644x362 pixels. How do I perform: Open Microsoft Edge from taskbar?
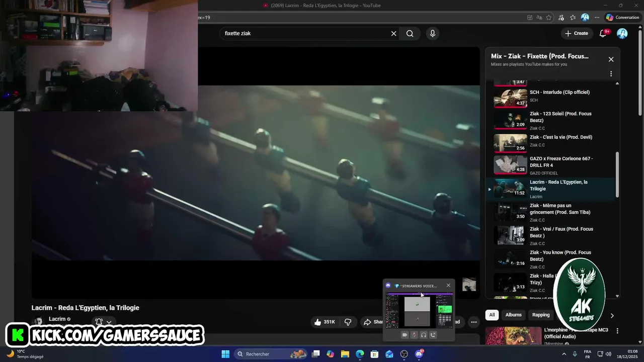(x=360, y=354)
